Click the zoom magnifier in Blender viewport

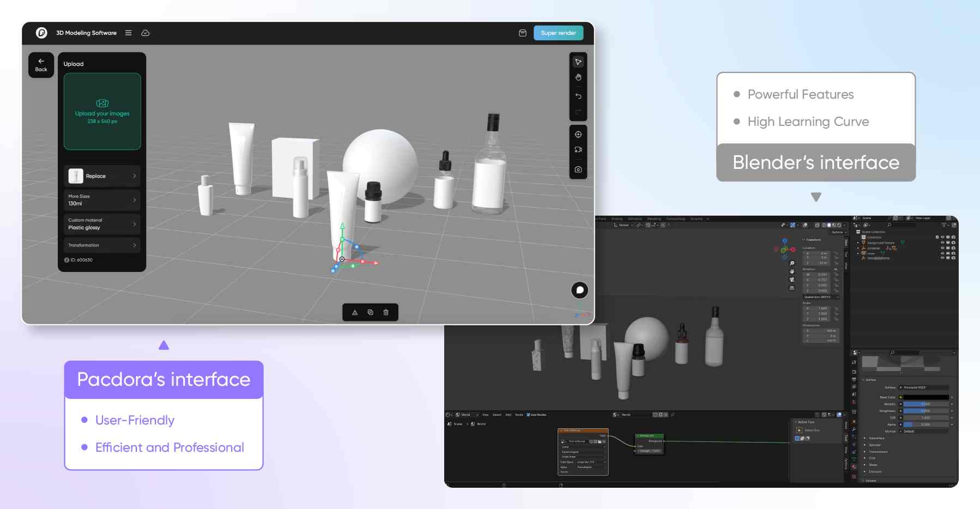[x=792, y=263]
